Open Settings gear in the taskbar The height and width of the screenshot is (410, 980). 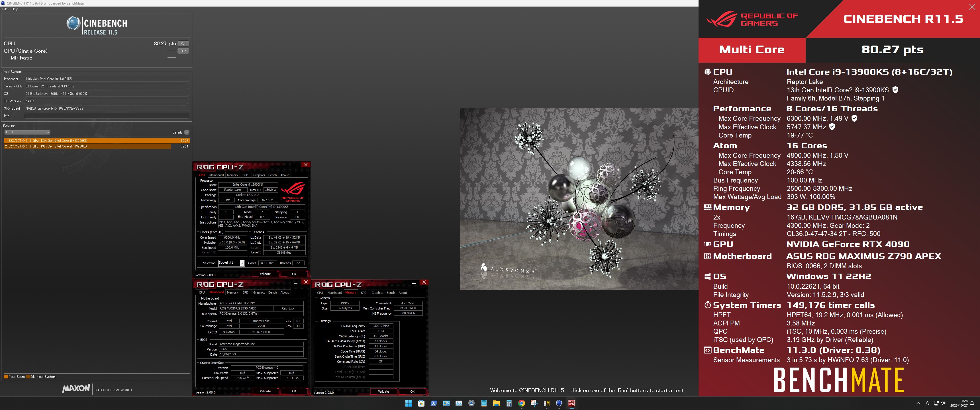471,403
